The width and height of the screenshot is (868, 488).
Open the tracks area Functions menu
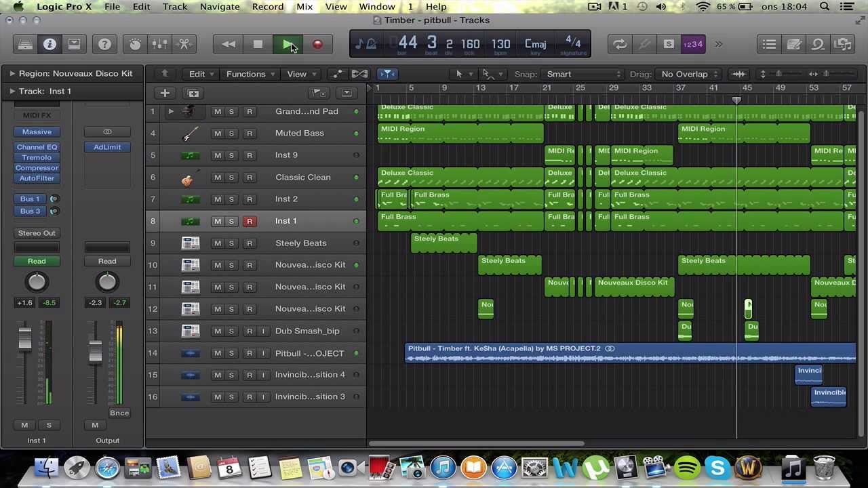pyautogui.click(x=250, y=74)
